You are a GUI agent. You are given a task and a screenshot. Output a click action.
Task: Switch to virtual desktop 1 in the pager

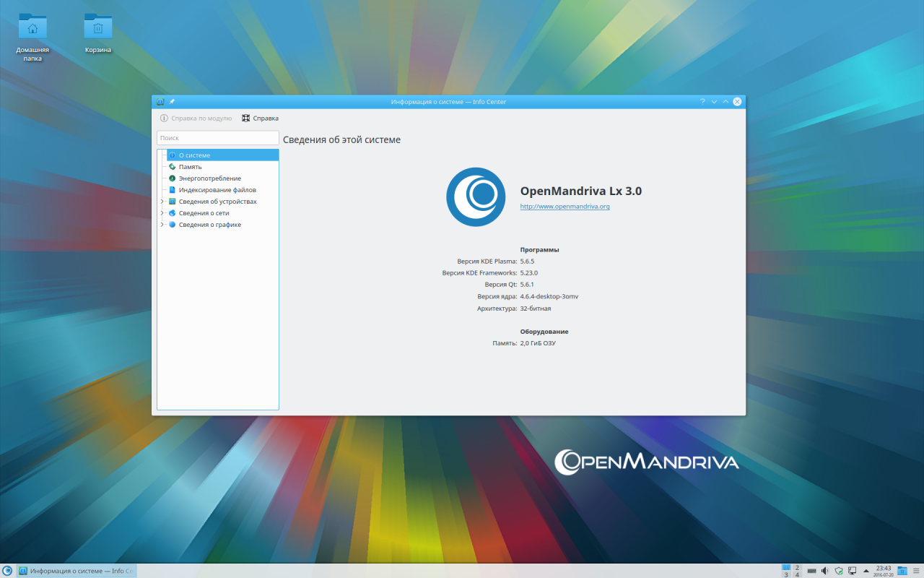coord(786,568)
